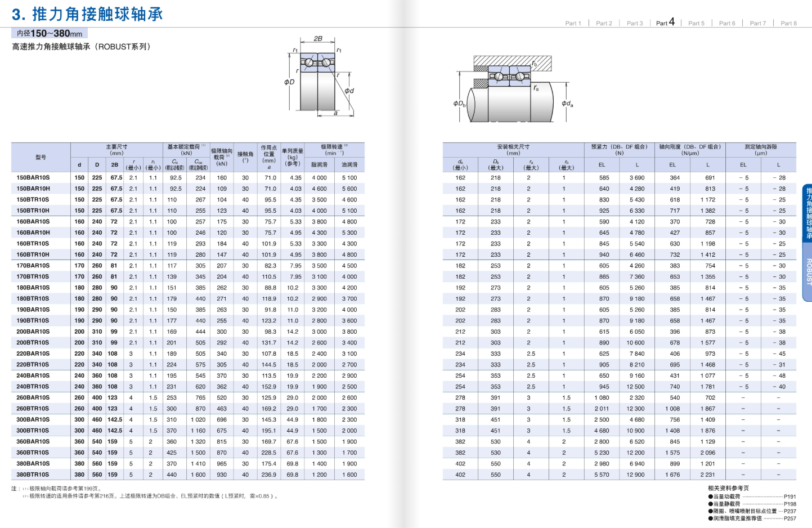The height and width of the screenshot is (528, 812).
Task: Go to Part 3 tab
Action: pos(635,23)
